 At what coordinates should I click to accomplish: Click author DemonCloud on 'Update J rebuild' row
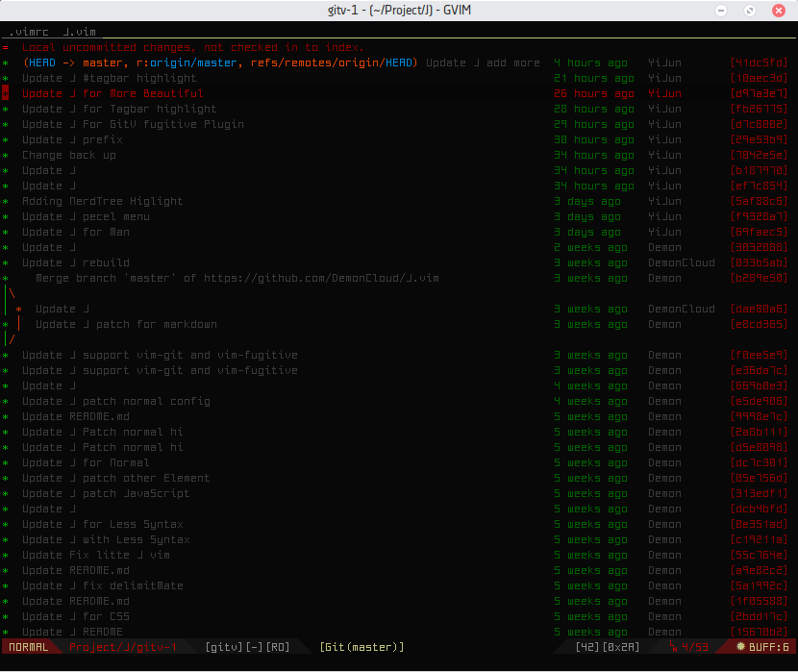coord(682,262)
